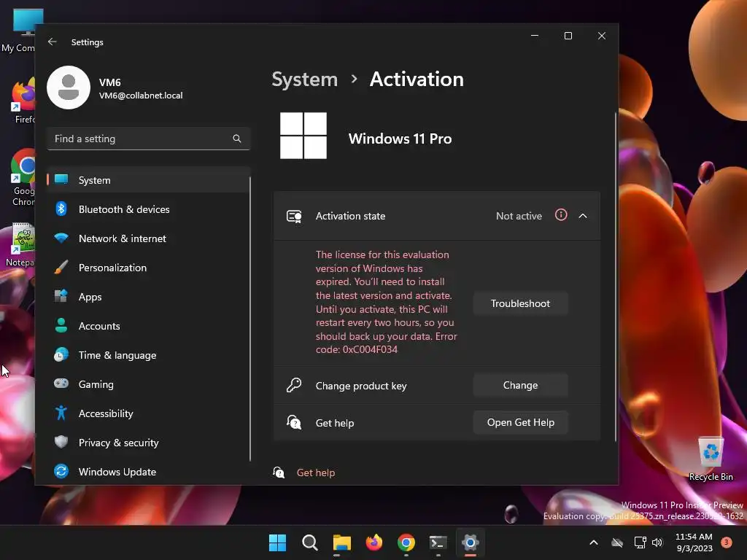Viewport: 747px width, 560px height.
Task: Click the search magnifier in Find a setting
Action: (237, 139)
